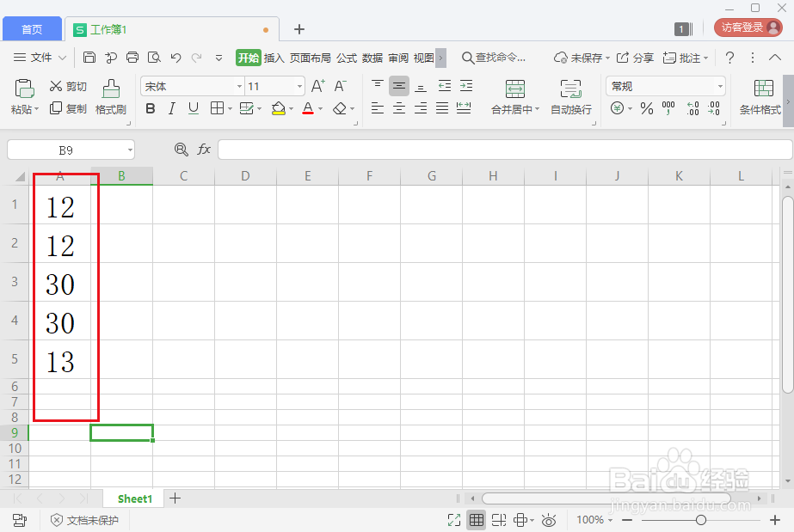
Task: Expand the font color dropdown arrow
Action: 321,109
